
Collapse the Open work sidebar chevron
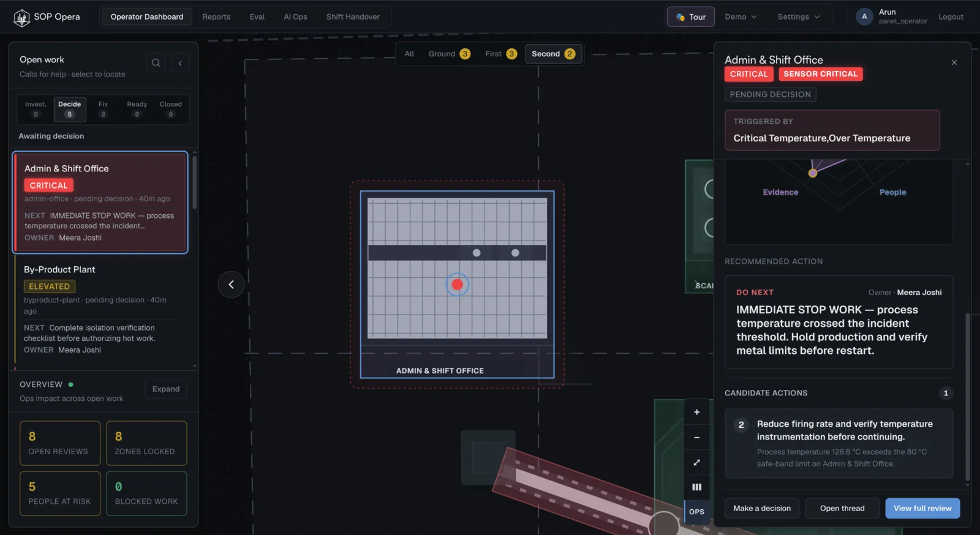(x=180, y=62)
